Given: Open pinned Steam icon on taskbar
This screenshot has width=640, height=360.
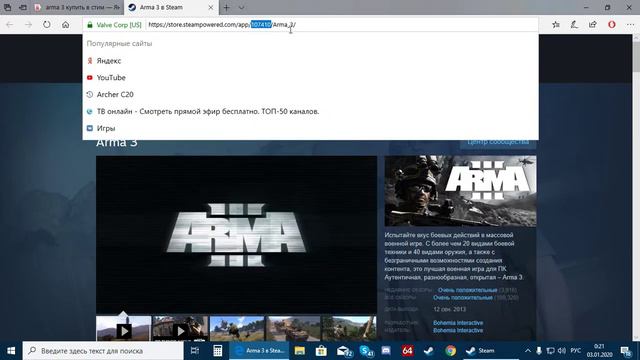Looking at the screenshot, I should click(x=429, y=351).
